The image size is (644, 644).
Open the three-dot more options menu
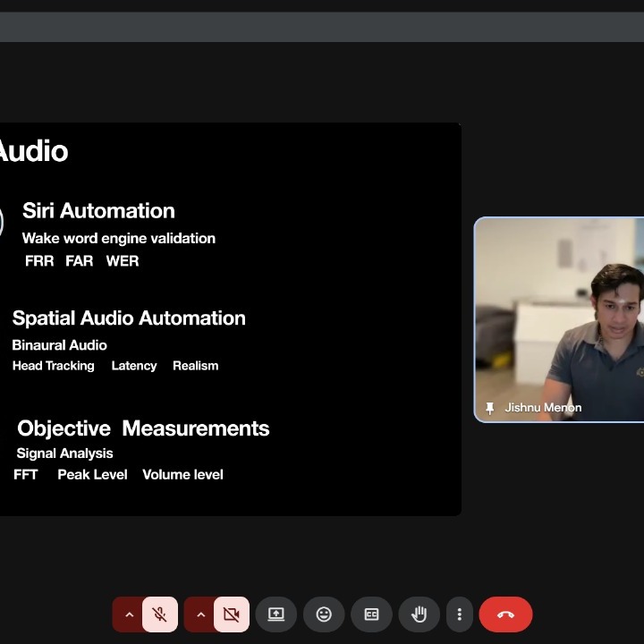[x=459, y=614]
